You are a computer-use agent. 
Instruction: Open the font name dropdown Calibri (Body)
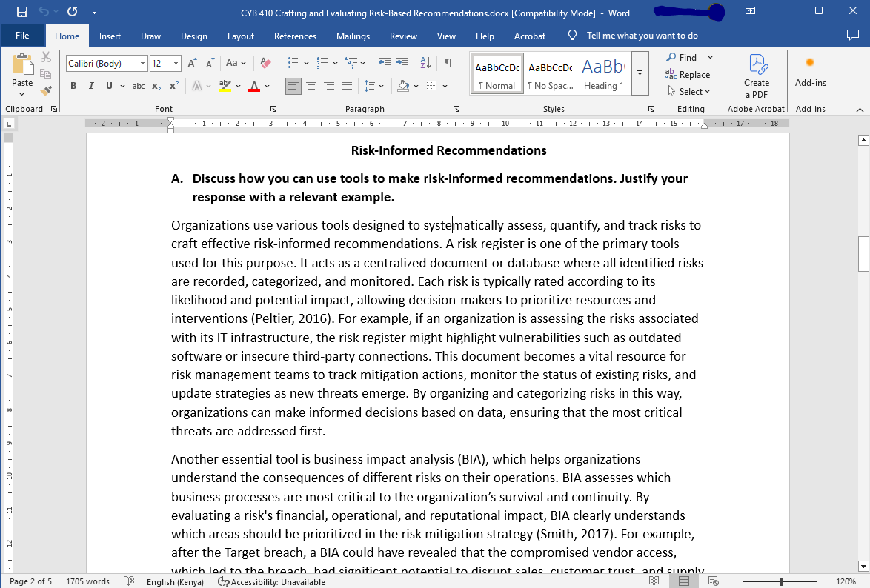tap(142, 63)
